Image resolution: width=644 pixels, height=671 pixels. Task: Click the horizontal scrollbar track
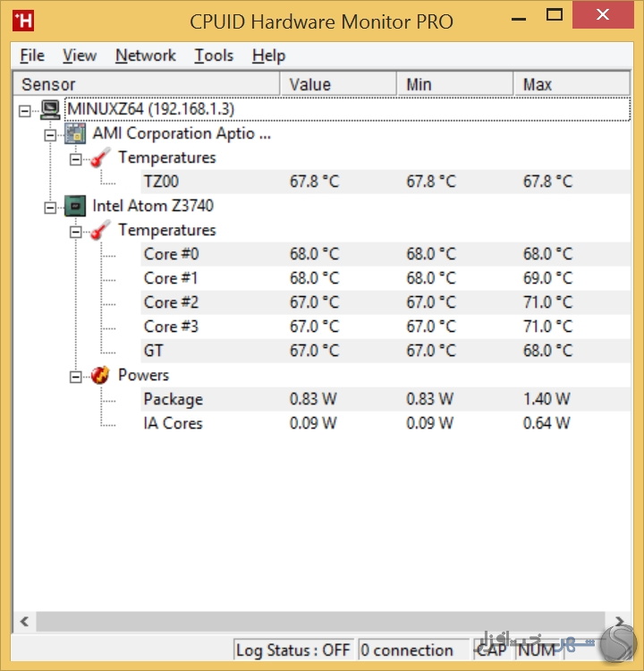tap(320, 622)
